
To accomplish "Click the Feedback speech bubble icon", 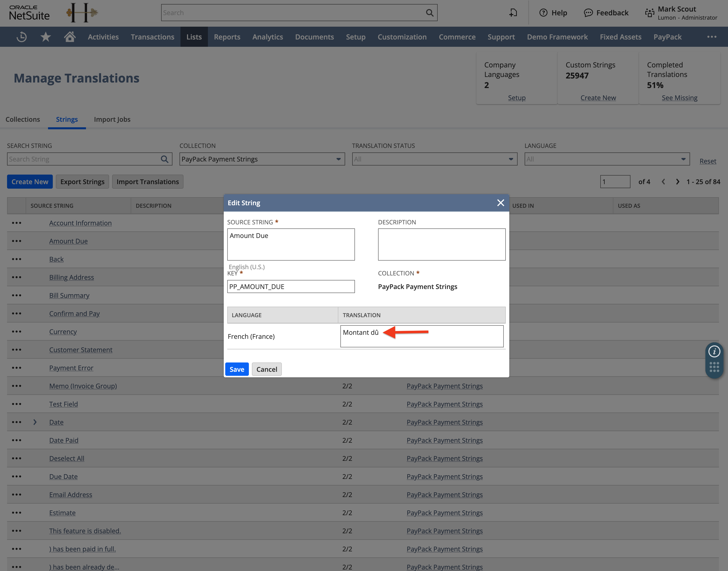I will (x=588, y=13).
